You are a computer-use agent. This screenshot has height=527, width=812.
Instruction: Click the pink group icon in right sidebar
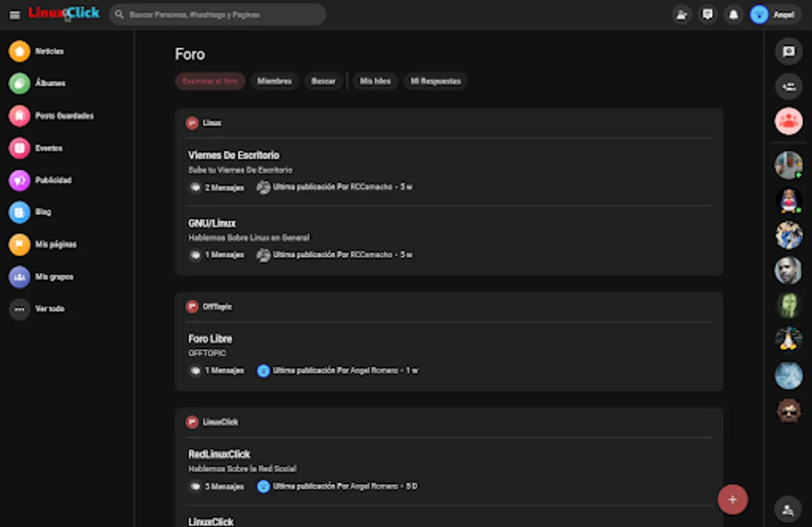point(789,122)
